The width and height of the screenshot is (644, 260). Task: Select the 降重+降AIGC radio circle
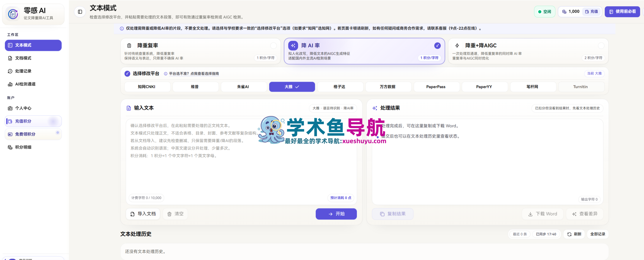601,46
